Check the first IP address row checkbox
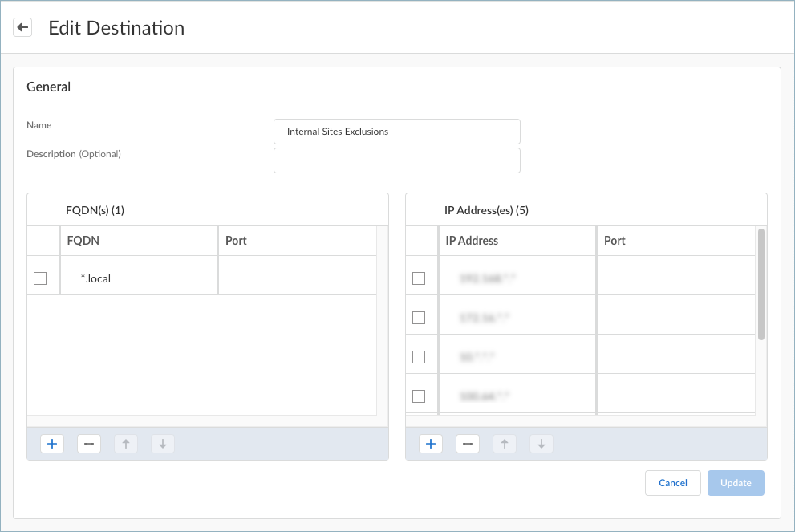The height and width of the screenshot is (532, 795). [x=419, y=278]
